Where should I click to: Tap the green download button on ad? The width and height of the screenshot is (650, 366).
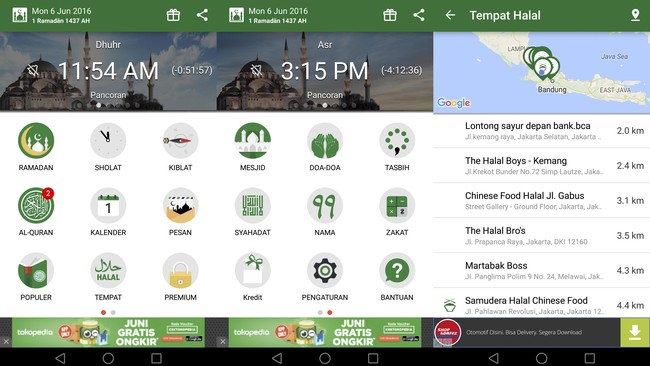click(x=635, y=332)
